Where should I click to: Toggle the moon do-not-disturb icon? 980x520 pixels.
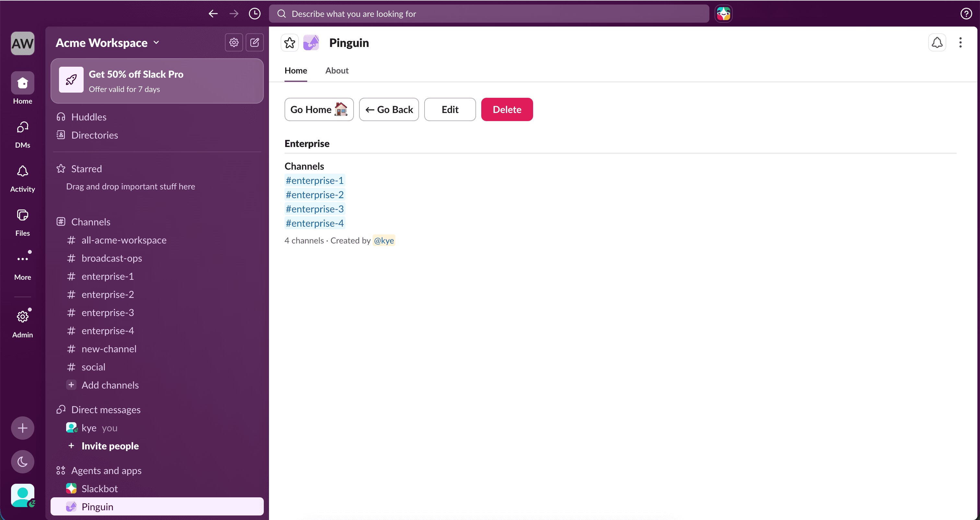(22, 461)
